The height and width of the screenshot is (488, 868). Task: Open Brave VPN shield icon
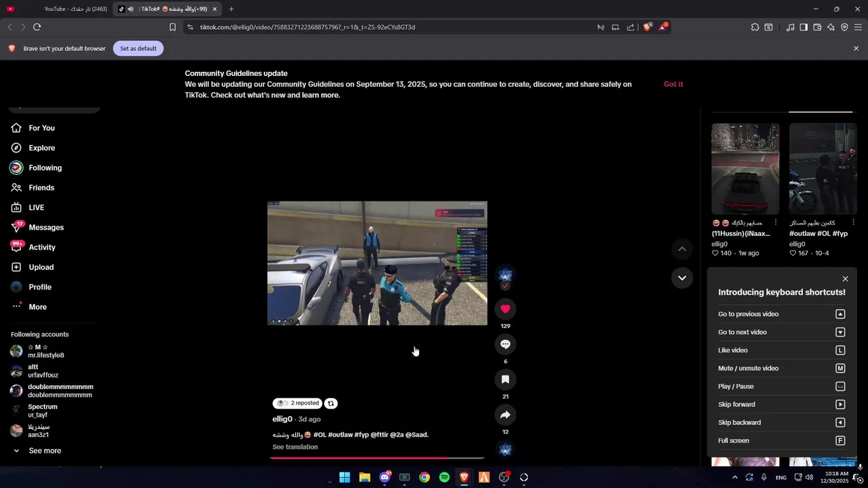click(x=844, y=27)
